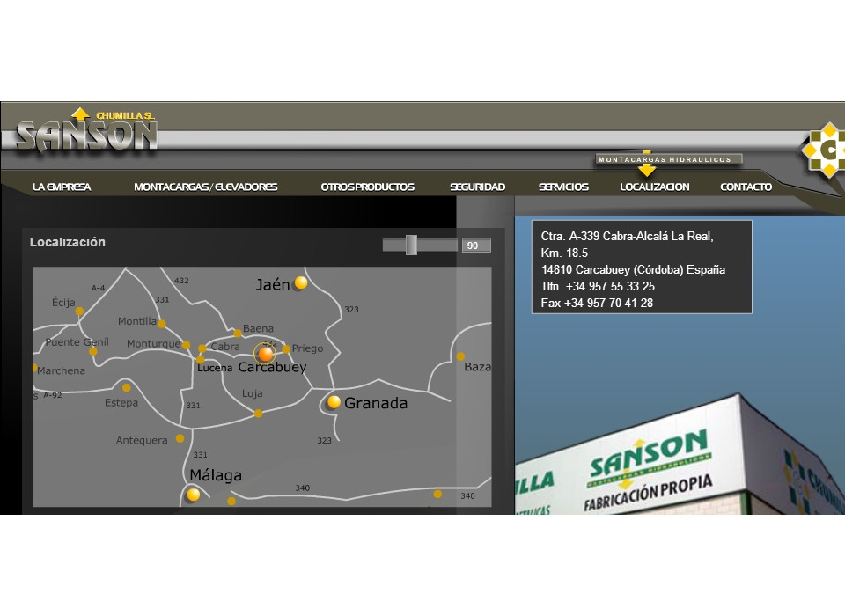Click the Montilla town marker dot

tap(161, 324)
